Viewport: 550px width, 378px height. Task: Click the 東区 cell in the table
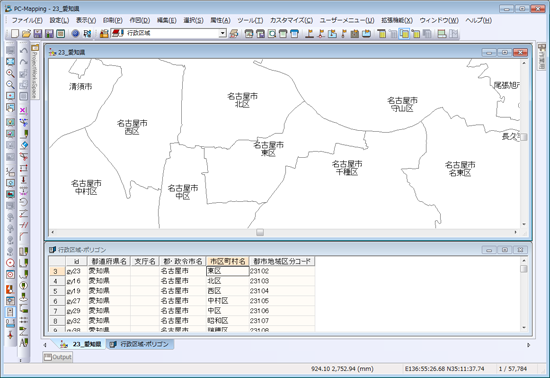pos(228,271)
